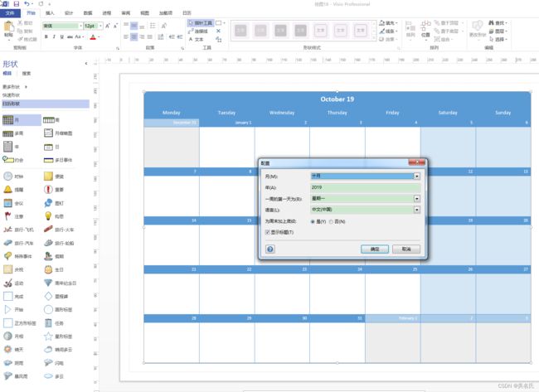
Task: Collapse the Shapes panel chevron
Action: pos(86,64)
